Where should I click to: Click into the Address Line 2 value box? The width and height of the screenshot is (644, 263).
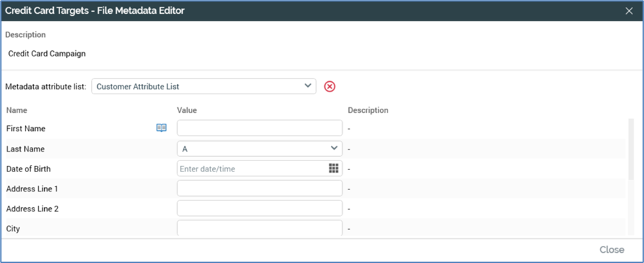pyautogui.click(x=259, y=209)
